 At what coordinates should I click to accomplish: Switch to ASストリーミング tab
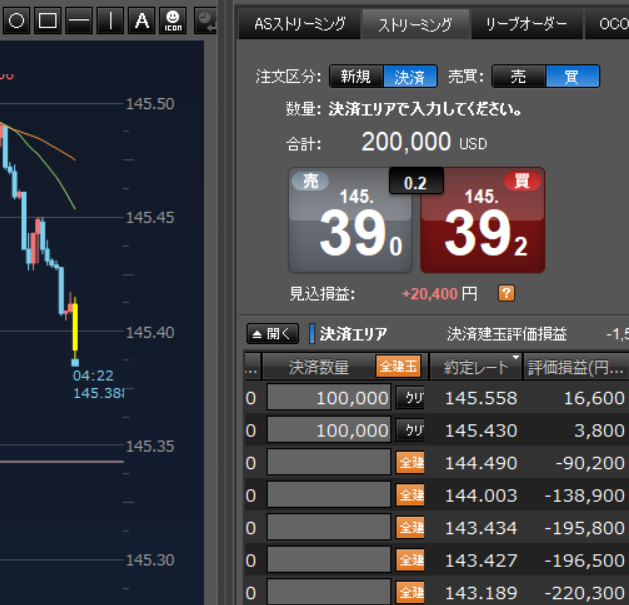point(300,24)
